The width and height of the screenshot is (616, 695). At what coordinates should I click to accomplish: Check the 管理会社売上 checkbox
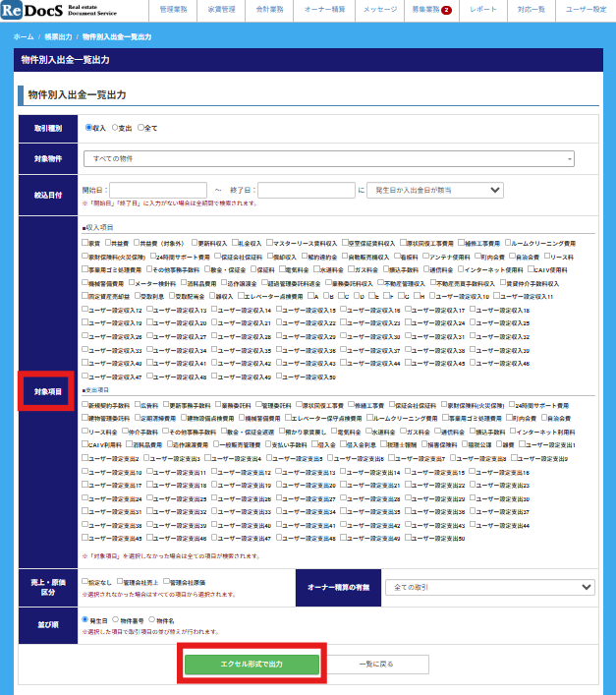pyautogui.click(x=120, y=581)
